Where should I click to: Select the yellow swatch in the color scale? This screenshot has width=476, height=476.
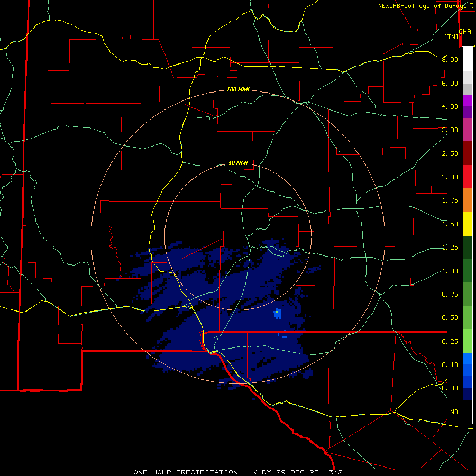point(467,224)
